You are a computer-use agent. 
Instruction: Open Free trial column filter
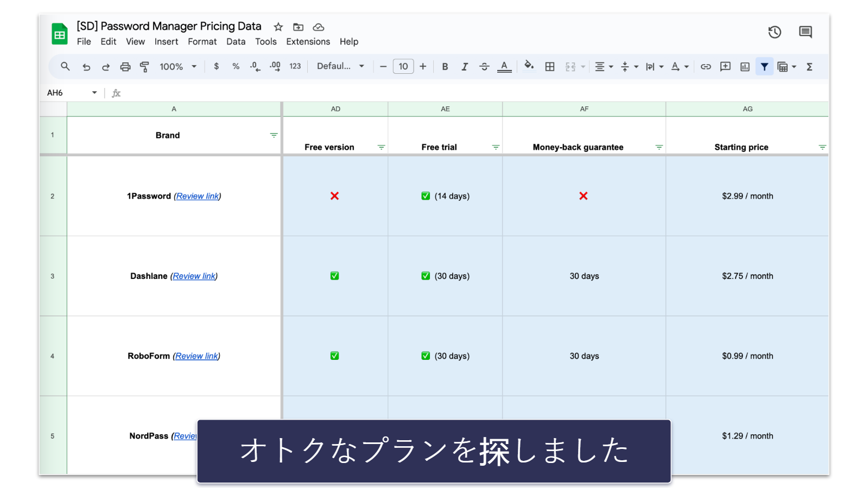[496, 147]
